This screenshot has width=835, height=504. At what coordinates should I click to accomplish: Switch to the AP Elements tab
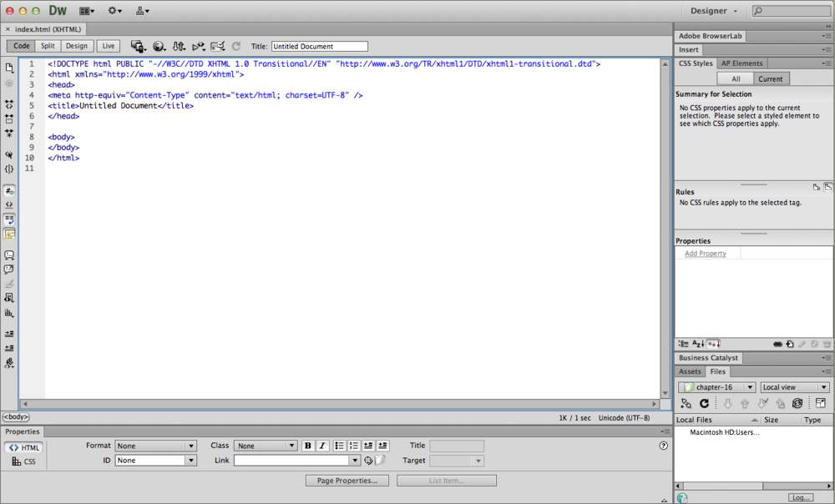741,63
